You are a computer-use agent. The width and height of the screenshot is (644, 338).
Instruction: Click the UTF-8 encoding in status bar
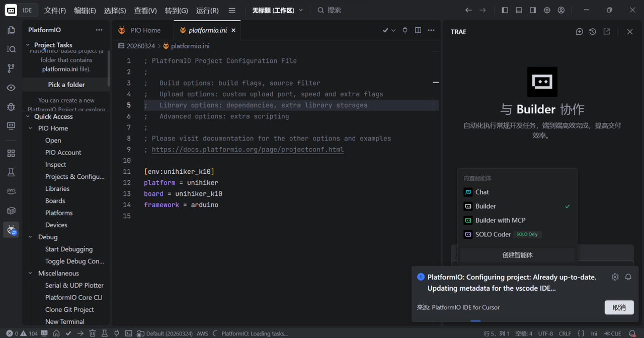click(x=545, y=333)
